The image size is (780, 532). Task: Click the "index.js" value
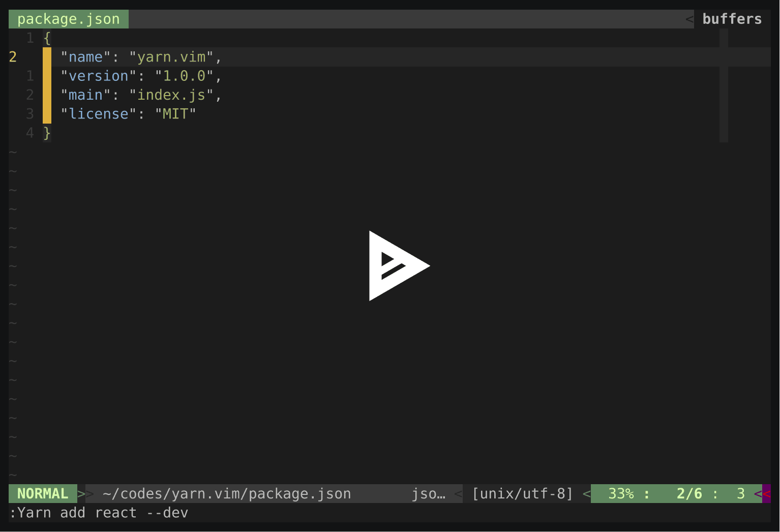171,95
